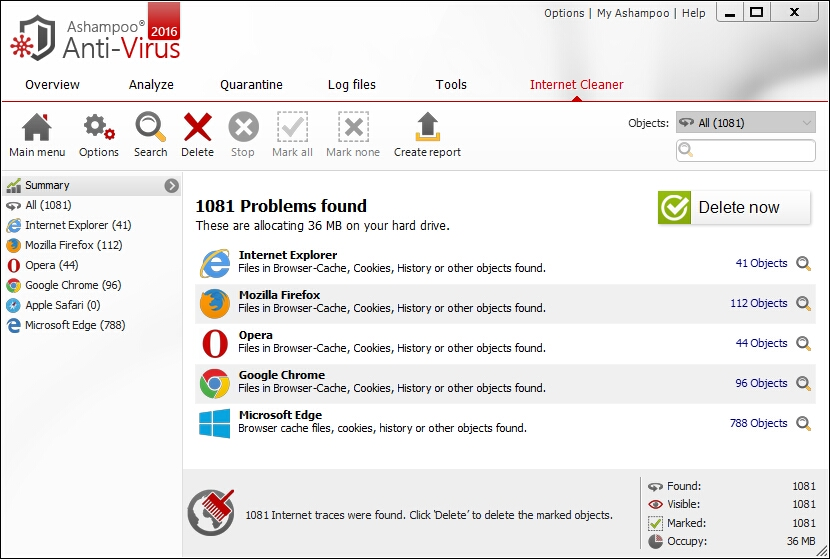830x559 pixels.
Task: Click the search input field below Objects
Action: click(745, 150)
